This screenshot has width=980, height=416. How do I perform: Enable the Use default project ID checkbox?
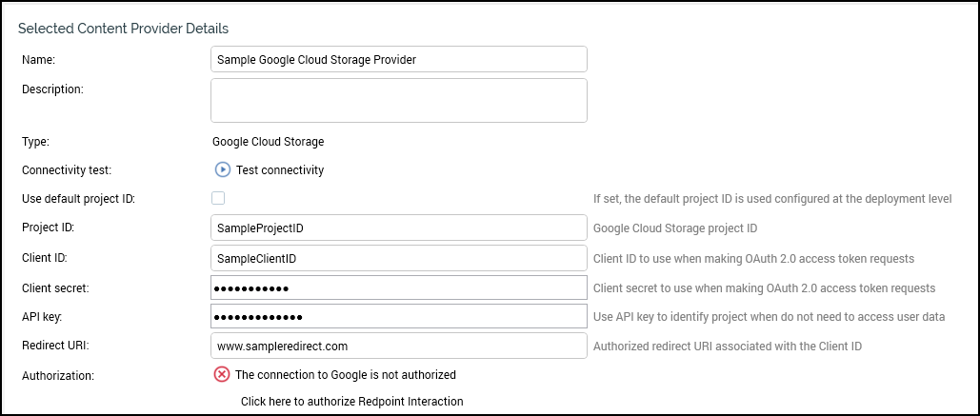pos(218,198)
